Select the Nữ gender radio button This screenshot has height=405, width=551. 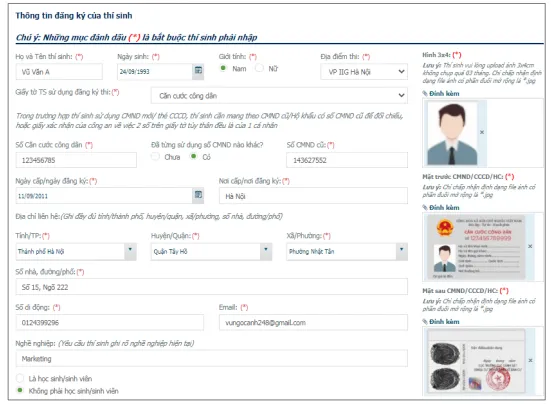tap(259, 68)
